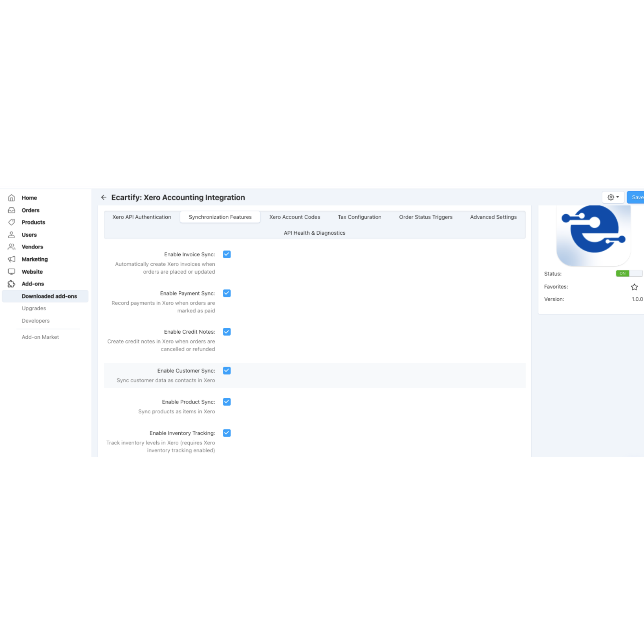Uncheck Enable Invoice Sync checkbox
Screen dimensions: 644x644
[227, 254]
